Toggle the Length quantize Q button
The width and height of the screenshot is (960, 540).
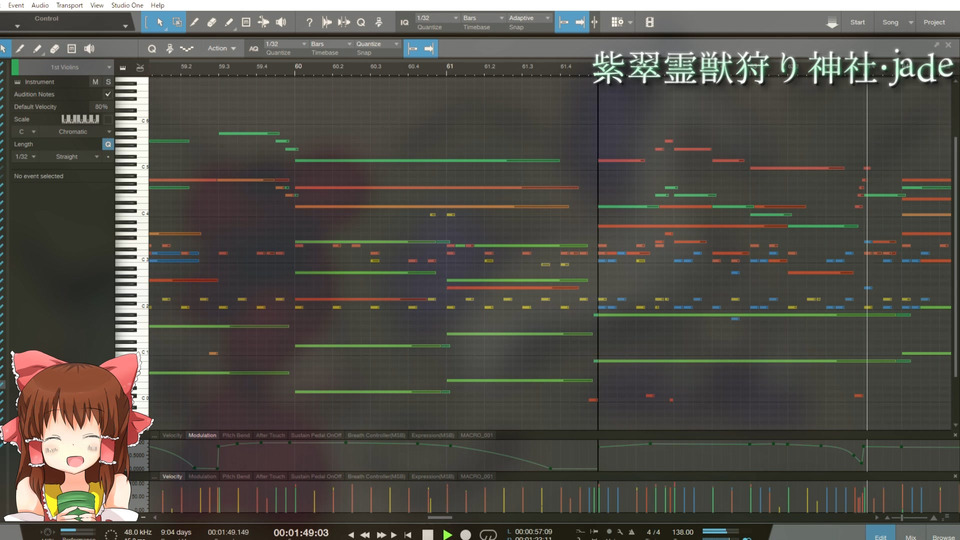click(x=108, y=144)
